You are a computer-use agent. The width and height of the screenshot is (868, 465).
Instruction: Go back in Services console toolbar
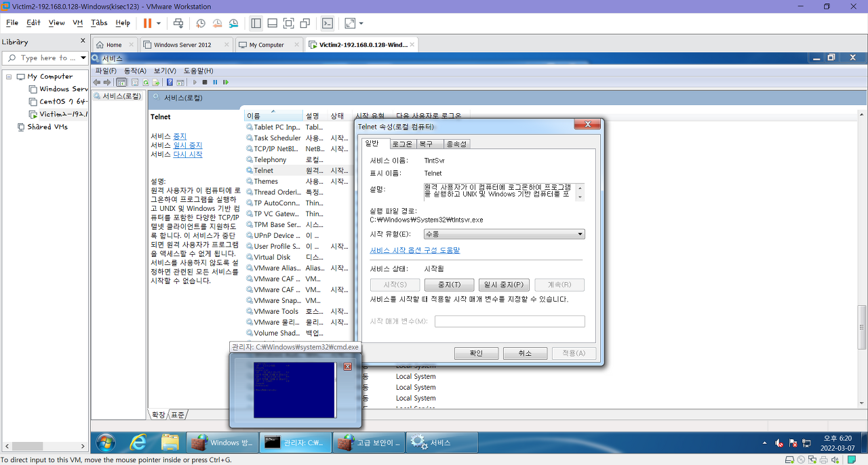pos(97,82)
